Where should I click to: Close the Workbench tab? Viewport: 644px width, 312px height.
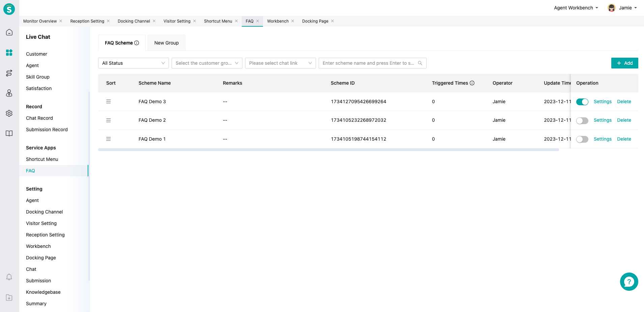[x=293, y=21]
